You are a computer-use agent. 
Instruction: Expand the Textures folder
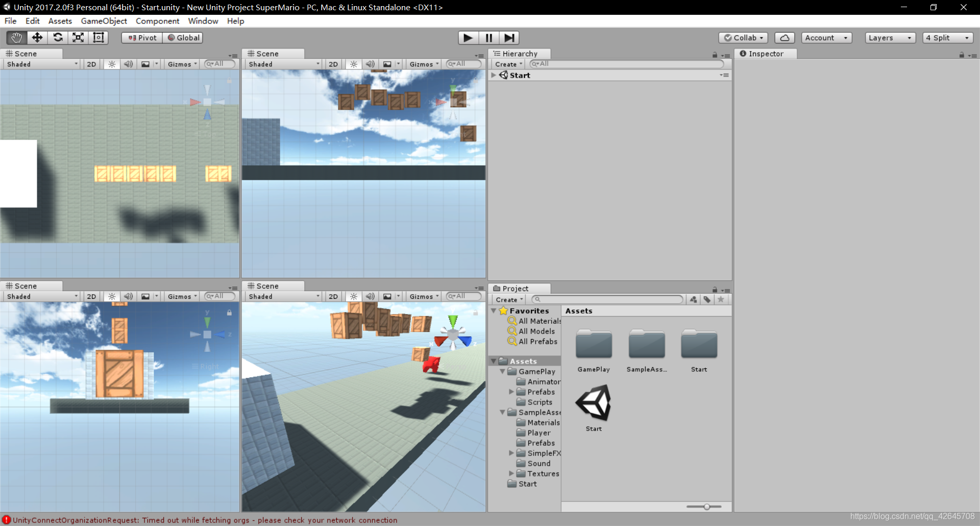click(511, 473)
